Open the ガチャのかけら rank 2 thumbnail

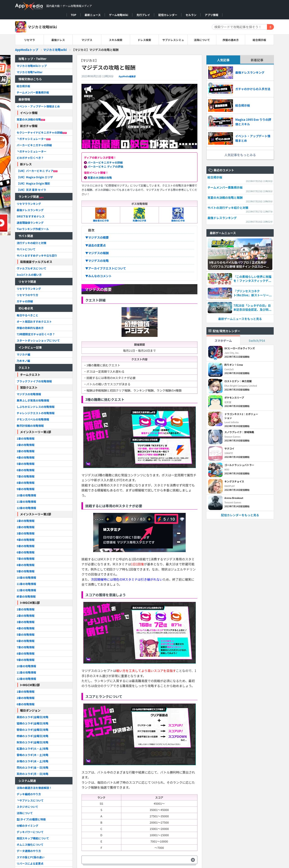220,89
